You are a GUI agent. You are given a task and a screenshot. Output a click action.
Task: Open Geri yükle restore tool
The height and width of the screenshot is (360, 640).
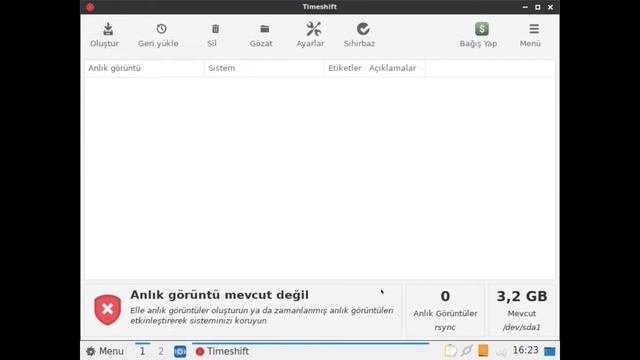(x=158, y=35)
